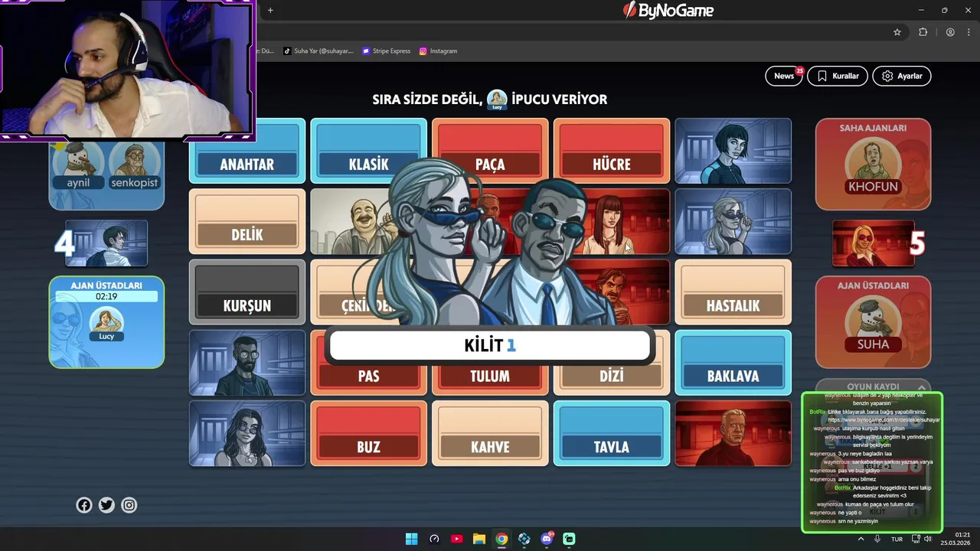Viewport: 980px width, 551px height.
Task: Show hidden tray icons chevron
Action: pos(861,539)
